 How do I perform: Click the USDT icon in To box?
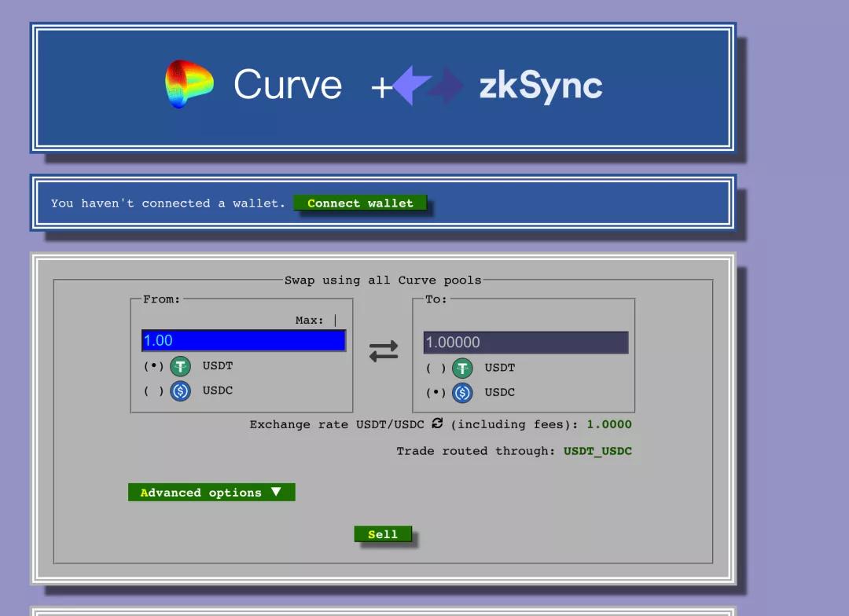click(x=462, y=368)
